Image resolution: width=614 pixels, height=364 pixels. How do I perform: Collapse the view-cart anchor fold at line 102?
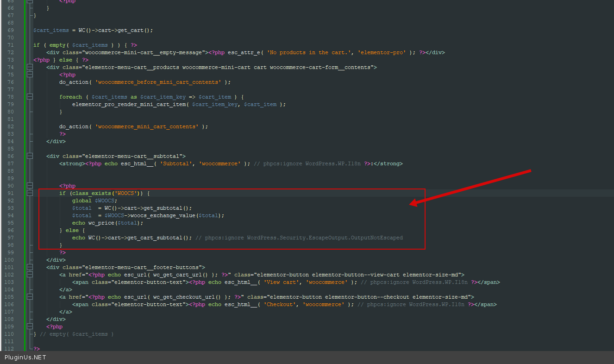(x=30, y=275)
